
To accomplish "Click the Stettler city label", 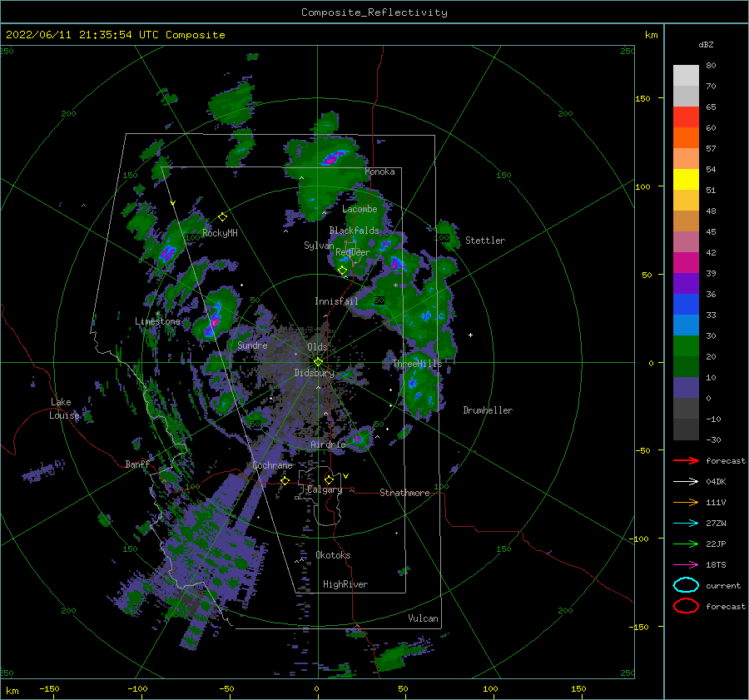I will [485, 241].
